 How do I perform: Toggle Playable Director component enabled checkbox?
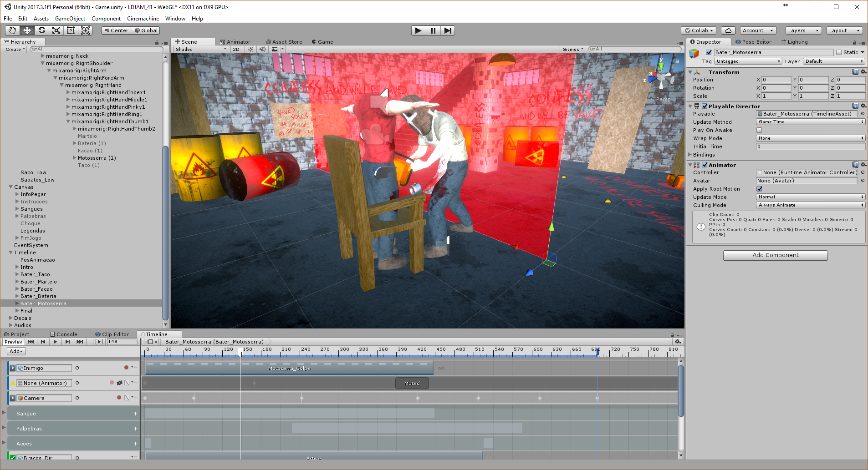click(x=705, y=106)
